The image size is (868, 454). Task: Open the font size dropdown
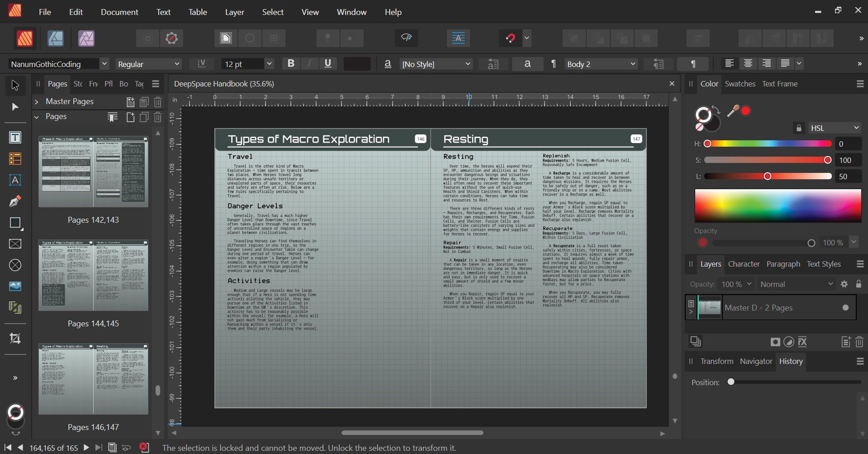coord(269,64)
